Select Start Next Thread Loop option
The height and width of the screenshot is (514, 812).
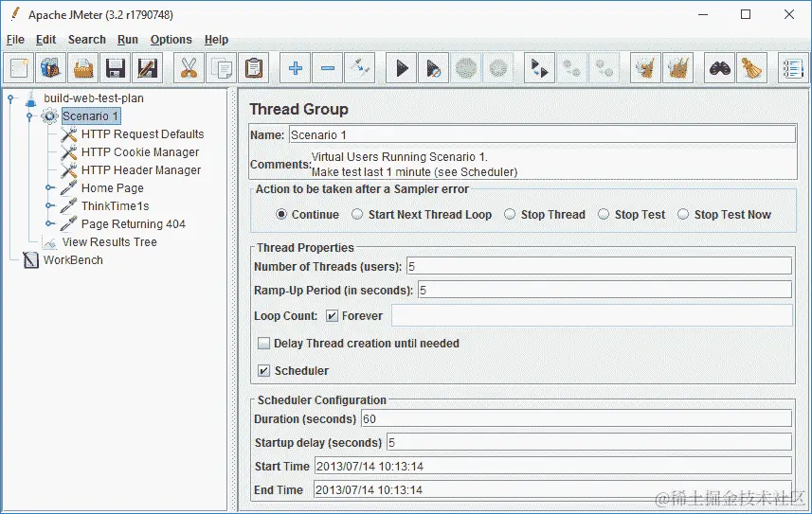coord(357,214)
